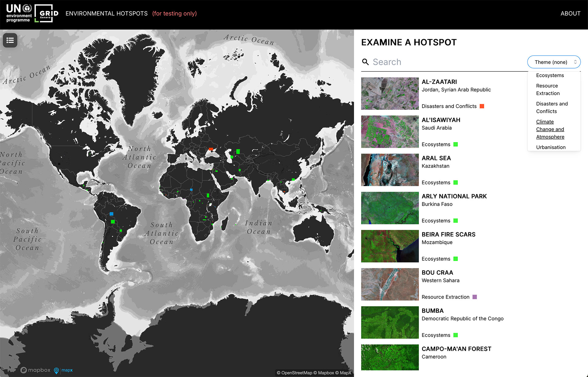Pick Disasters and Conflicts theme option
The width and height of the screenshot is (588, 377).
[552, 107]
